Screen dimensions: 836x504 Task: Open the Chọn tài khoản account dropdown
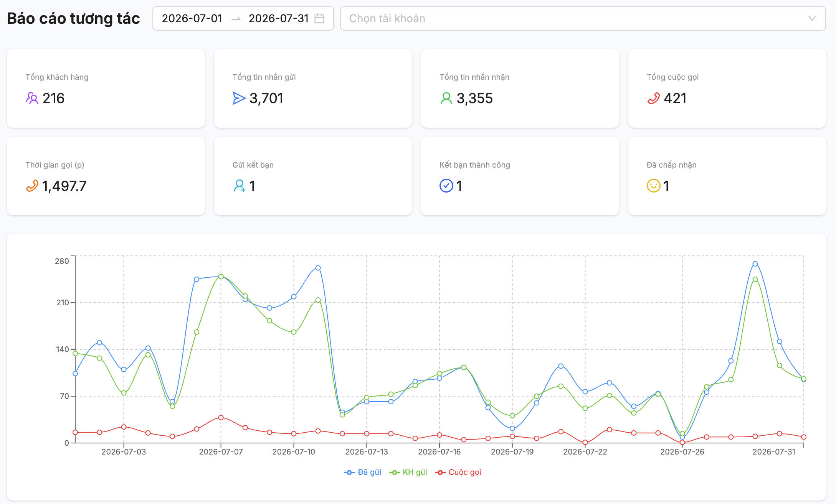click(x=583, y=18)
